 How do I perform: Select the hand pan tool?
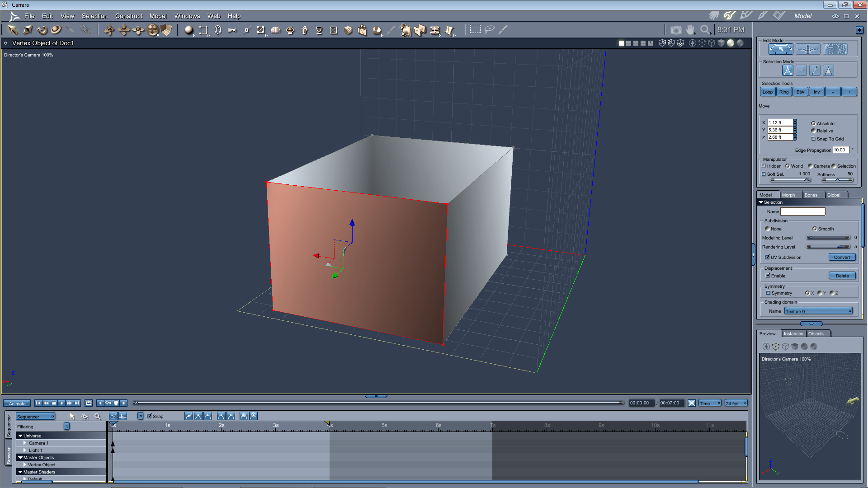pyautogui.click(x=690, y=30)
